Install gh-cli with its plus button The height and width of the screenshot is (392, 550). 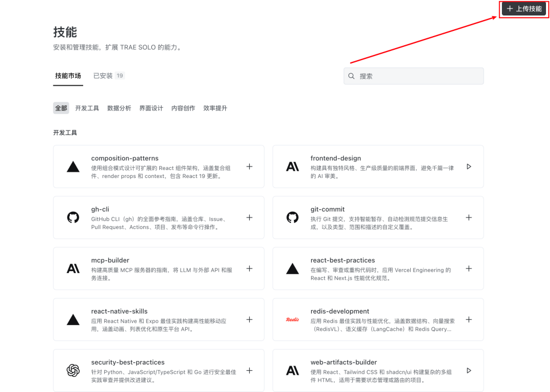click(249, 217)
